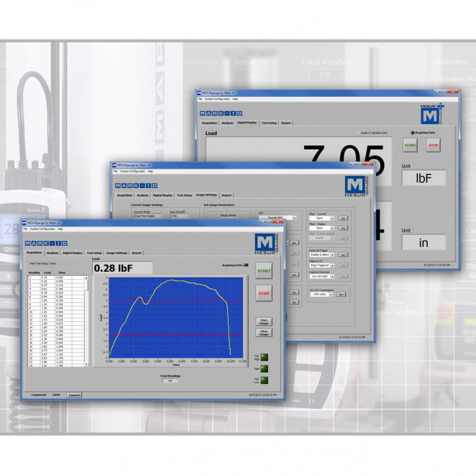Image resolution: width=476 pixels, height=476 pixels.
Task: Click the Current Mode field in Gauge Settings
Action: pos(147,216)
